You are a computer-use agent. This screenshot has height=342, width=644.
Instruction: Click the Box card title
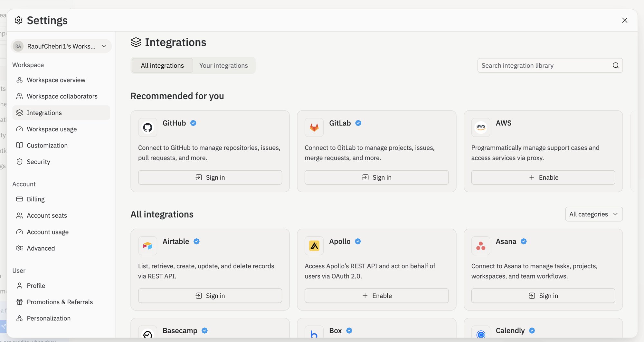[x=336, y=330]
